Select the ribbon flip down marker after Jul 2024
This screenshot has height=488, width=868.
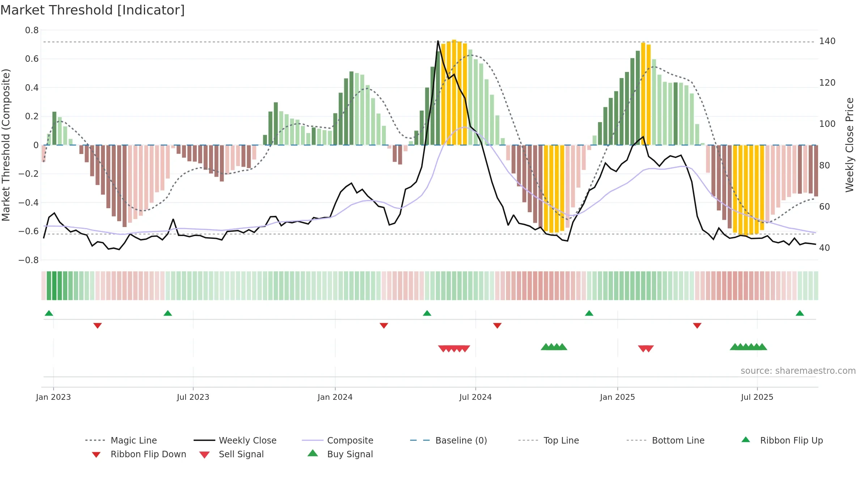click(497, 325)
